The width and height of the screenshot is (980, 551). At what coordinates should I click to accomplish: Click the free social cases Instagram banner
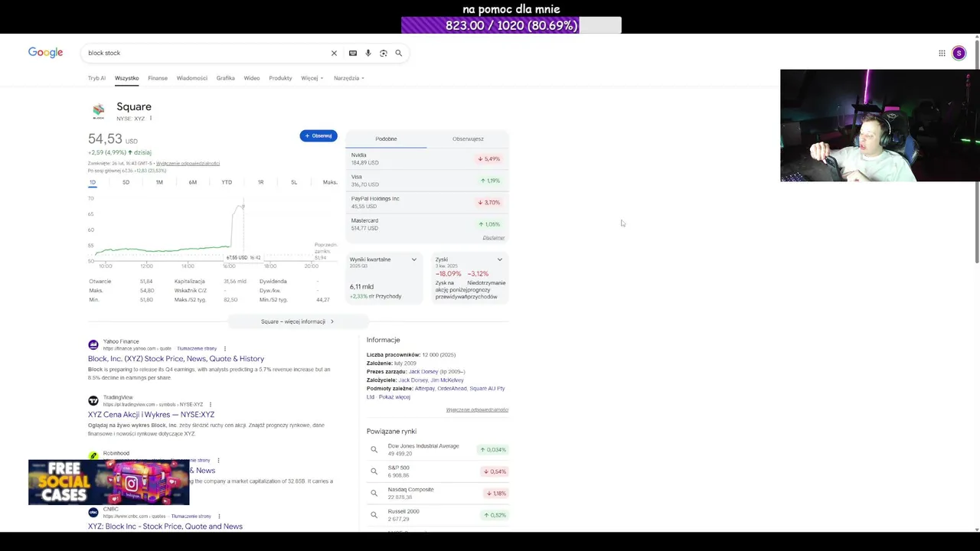(109, 482)
